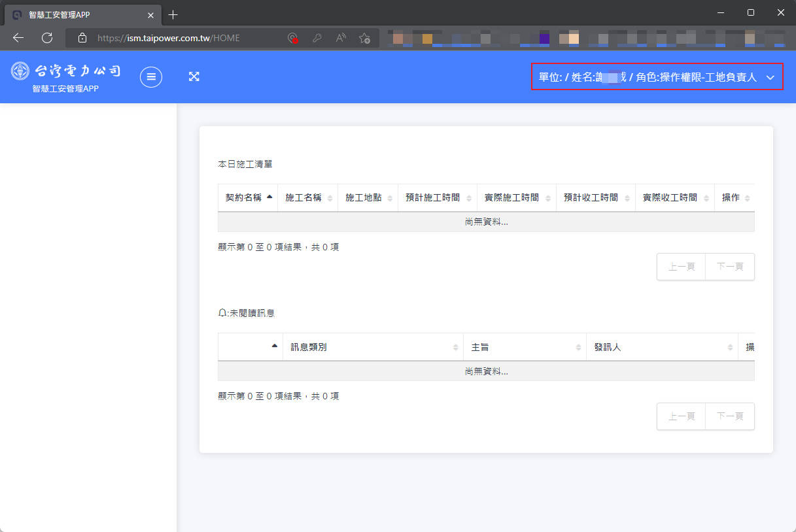Viewport: 796px width, 532px height.
Task: Close the 智慧工安管理APP tab
Action: click(150, 14)
